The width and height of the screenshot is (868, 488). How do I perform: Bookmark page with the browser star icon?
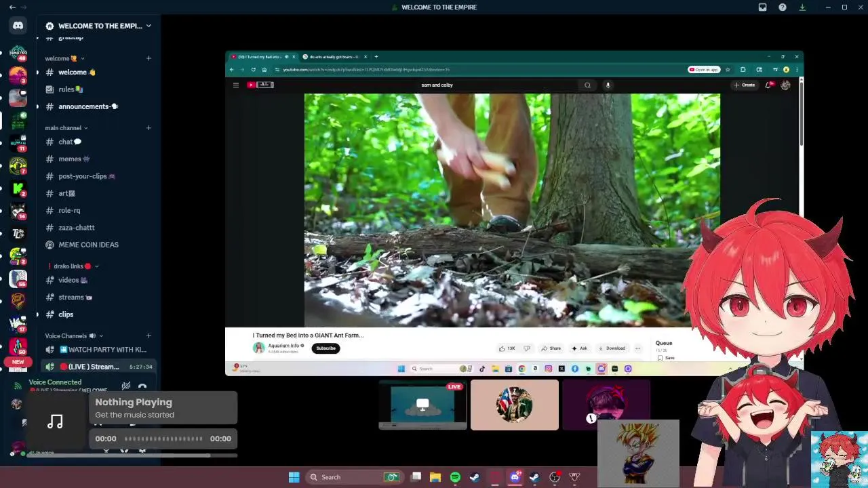[x=728, y=69]
